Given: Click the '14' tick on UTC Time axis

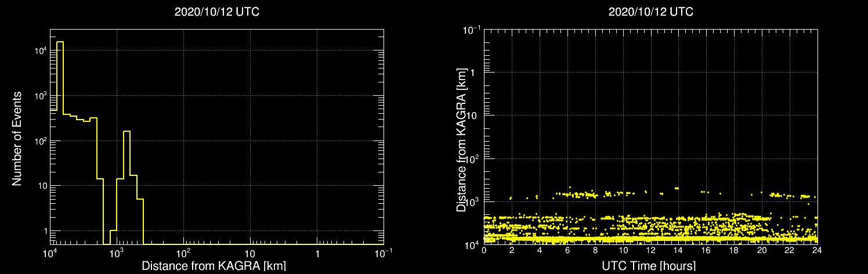Looking at the screenshot, I should [x=678, y=250].
